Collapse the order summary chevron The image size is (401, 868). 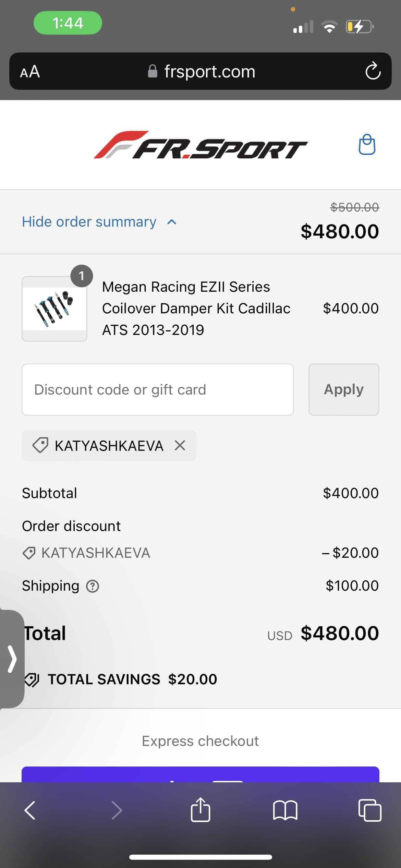(172, 222)
